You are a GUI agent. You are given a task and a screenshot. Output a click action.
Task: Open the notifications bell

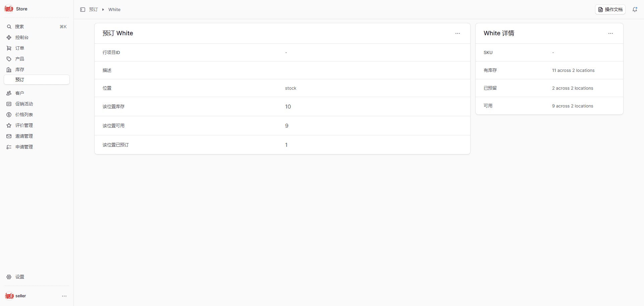tap(635, 10)
